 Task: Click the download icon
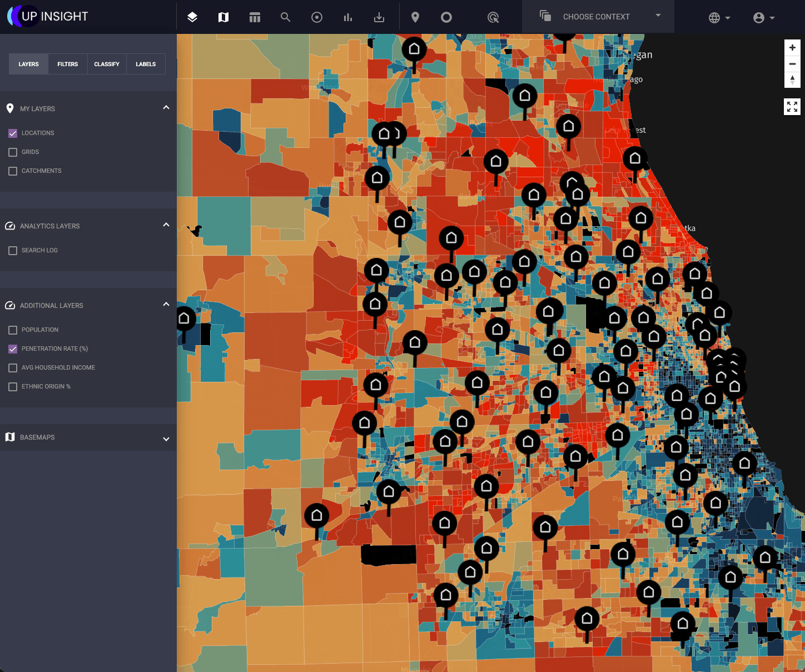pyautogui.click(x=379, y=17)
